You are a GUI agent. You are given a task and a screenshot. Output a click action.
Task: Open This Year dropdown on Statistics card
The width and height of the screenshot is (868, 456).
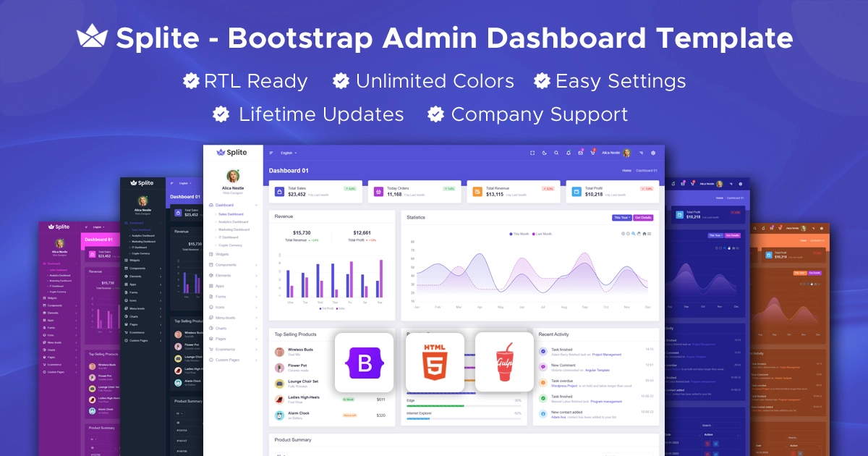click(621, 217)
